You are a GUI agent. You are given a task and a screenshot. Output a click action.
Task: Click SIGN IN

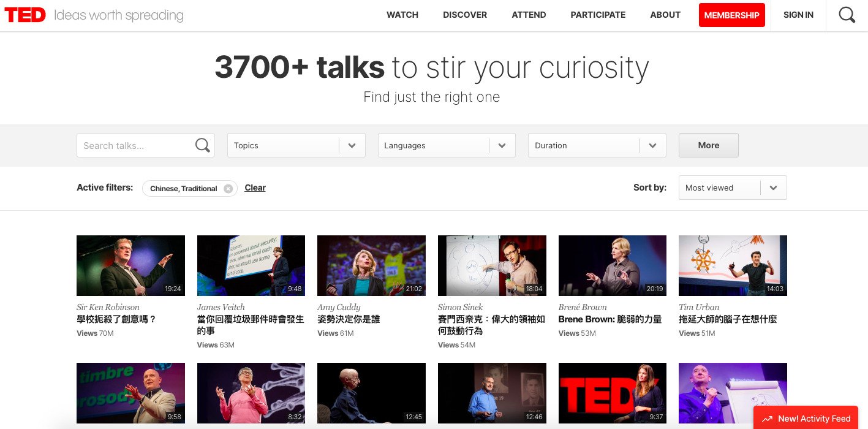click(x=798, y=15)
